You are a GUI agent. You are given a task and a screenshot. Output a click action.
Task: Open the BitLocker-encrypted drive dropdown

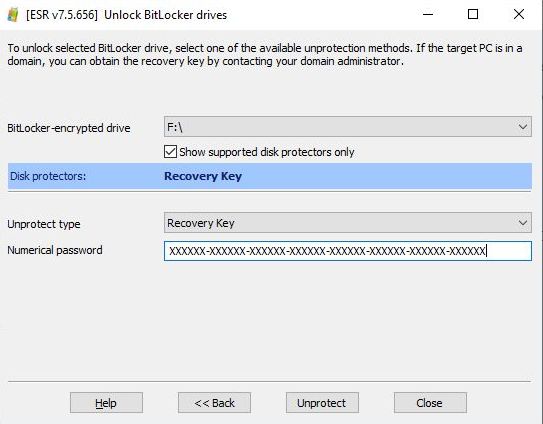[x=348, y=127]
